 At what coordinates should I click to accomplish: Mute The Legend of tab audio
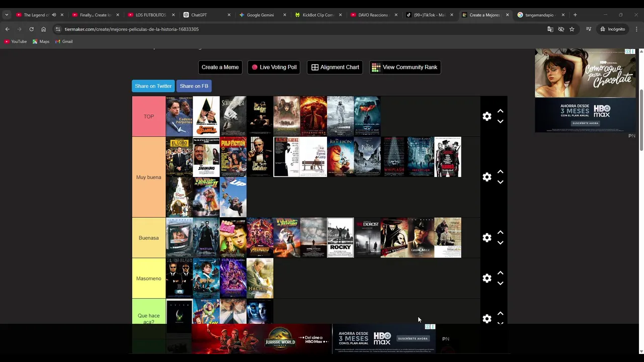tap(54, 15)
